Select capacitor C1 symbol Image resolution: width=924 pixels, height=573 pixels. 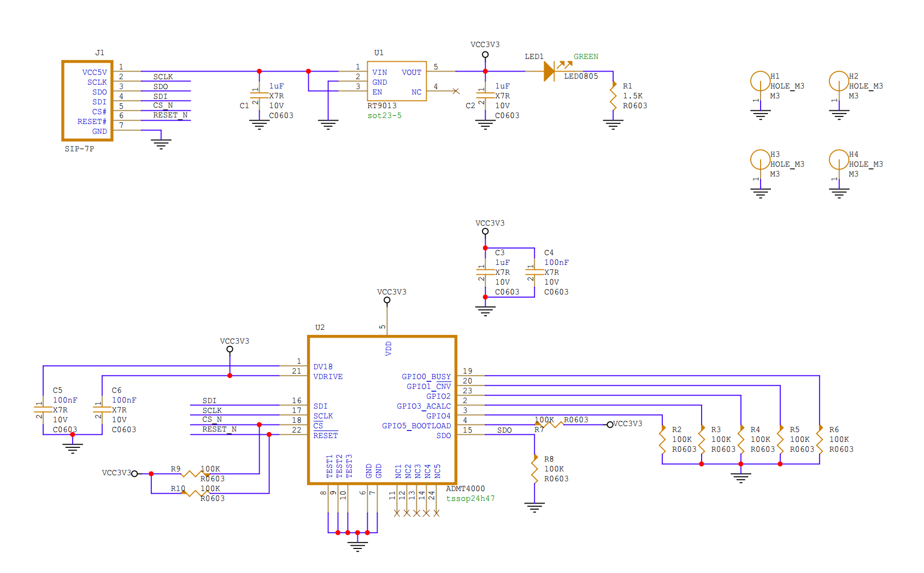(x=259, y=96)
